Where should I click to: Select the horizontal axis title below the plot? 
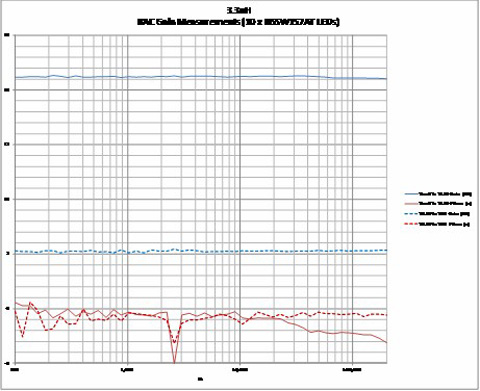200,379
